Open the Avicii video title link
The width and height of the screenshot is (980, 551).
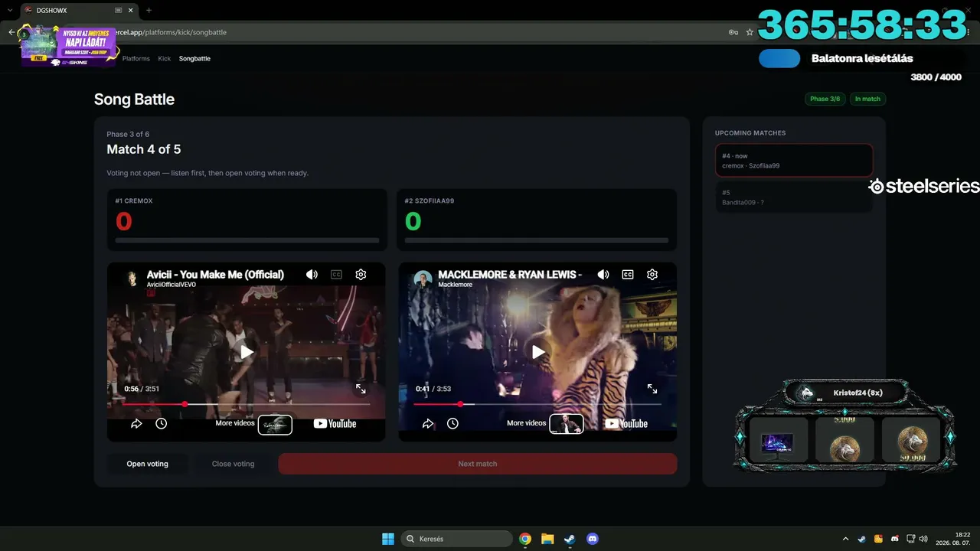pyautogui.click(x=215, y=274)
